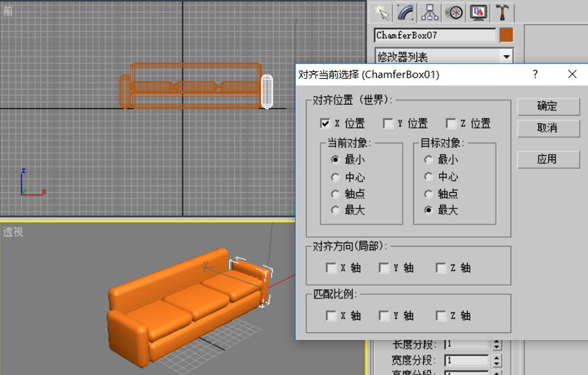Select 轴点 under 目标对象
This screenshot has width=588, height=375.
coord(428,193)
